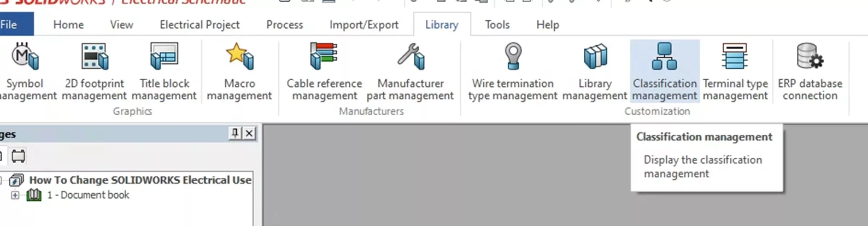The width and height of the screenshot is (868, 226).
Task: Switch to the Electrical Project tab
Action: [x=200, y=25]
